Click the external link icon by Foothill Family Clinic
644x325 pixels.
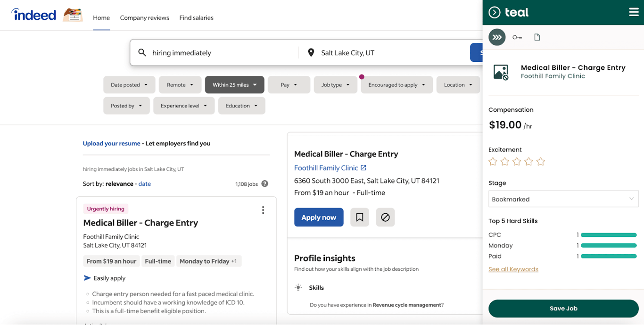[x=363, y=168]
